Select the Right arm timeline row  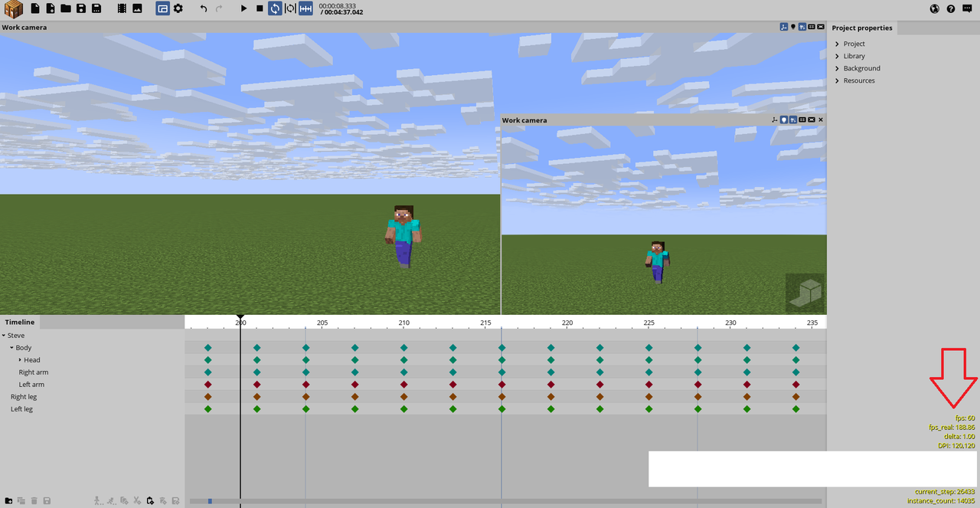point(92,372)
